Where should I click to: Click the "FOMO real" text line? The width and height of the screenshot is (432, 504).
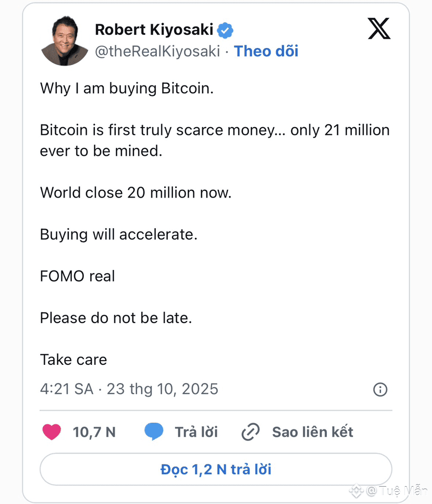77,276
